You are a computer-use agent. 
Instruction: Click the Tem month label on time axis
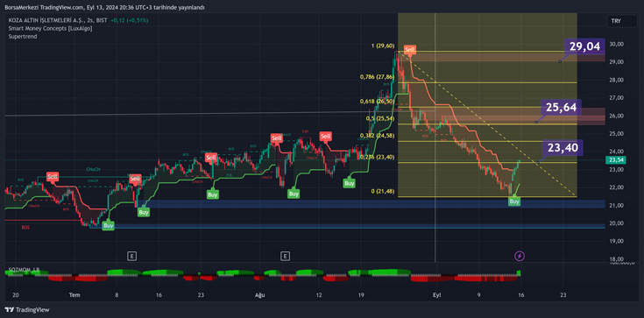tap(74, 295)
